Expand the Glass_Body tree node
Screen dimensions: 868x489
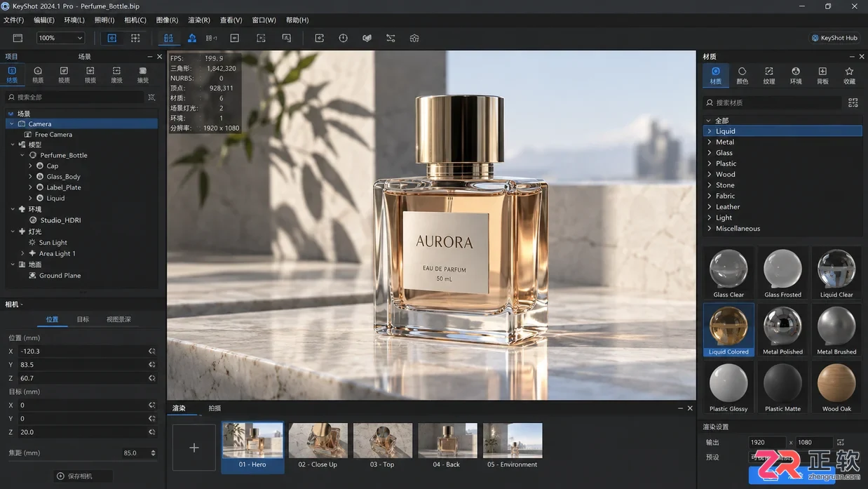[31, 177]
